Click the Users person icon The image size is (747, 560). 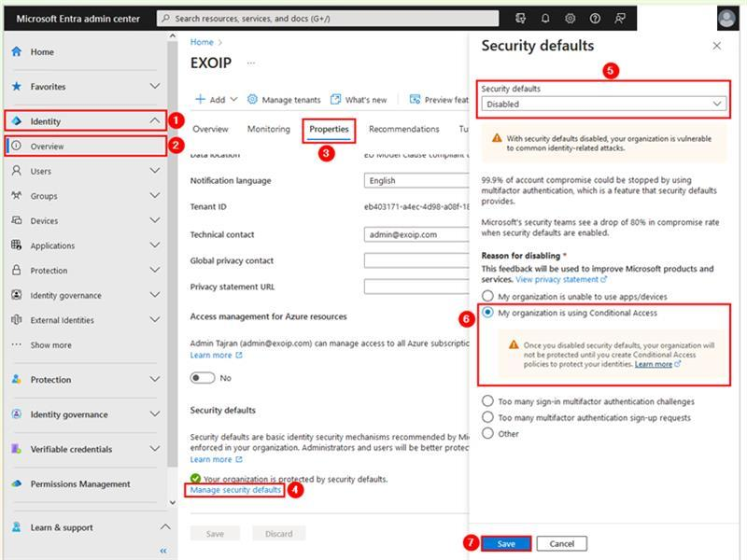click(17, 171)
